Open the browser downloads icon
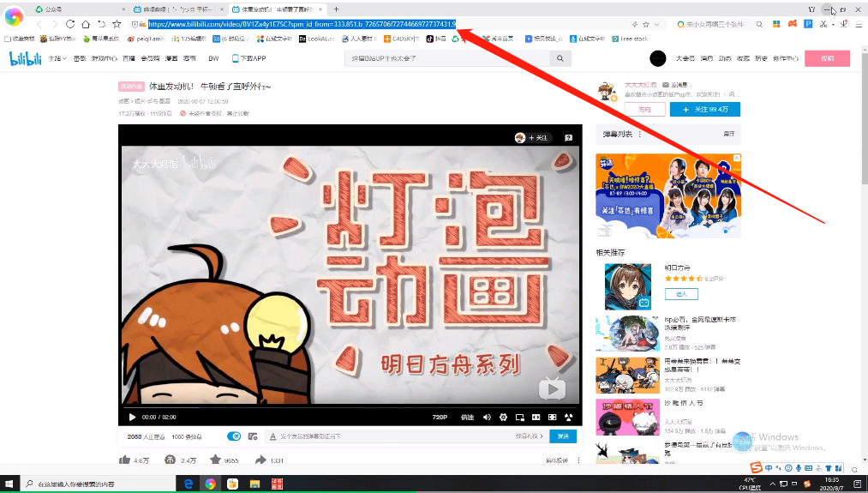 point(844,24)
